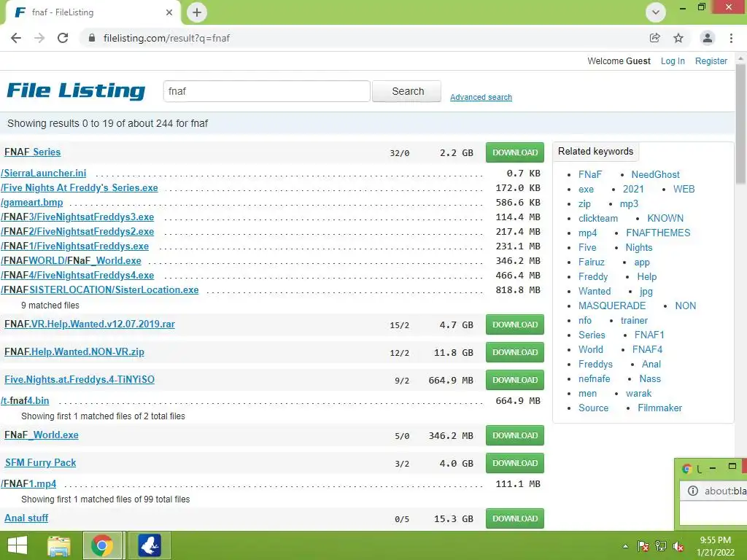Open the FNAF Series result
Screen dimensions: 747x560
[32, 152]
